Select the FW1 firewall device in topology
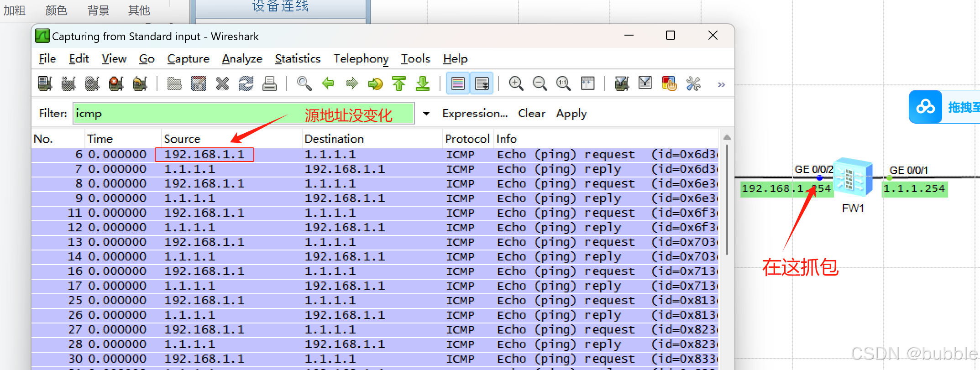980x370 pixels. (853, 177)
